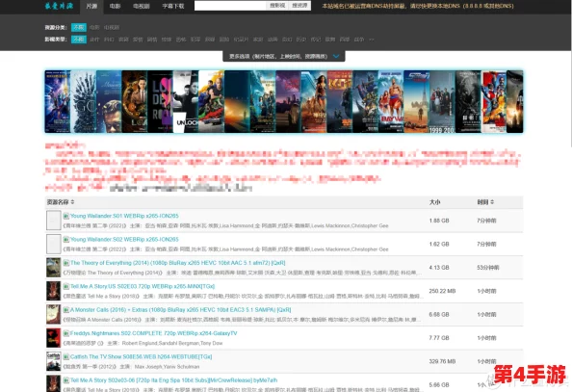The image size is (572, 392).
Task: Open the 字幕下载 tab in top navigation
Action: point(173,6)
